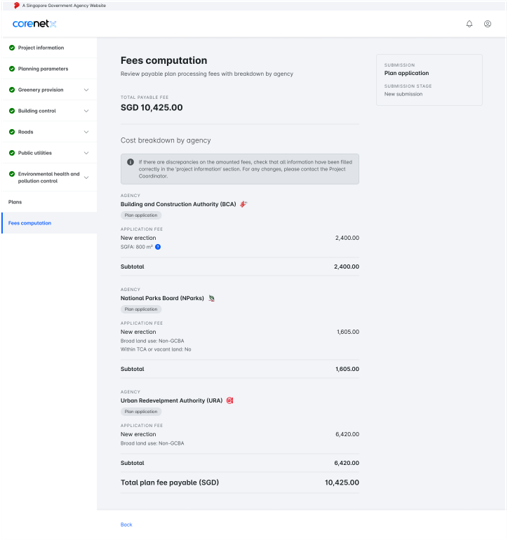
Task: Click the green check beside Environmental health
Action: click(12, 174)
